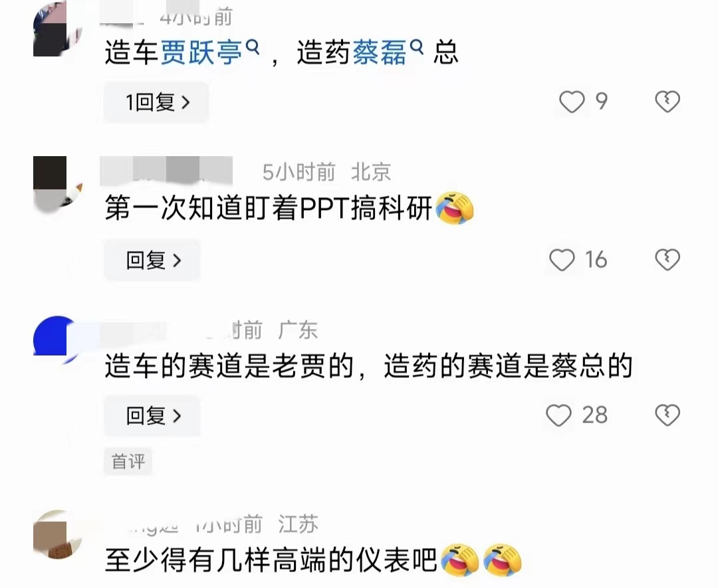Dislike the Guangdong comment with broken heart
The height and width of the screenshot is (588, 718).
pos(667,415)
